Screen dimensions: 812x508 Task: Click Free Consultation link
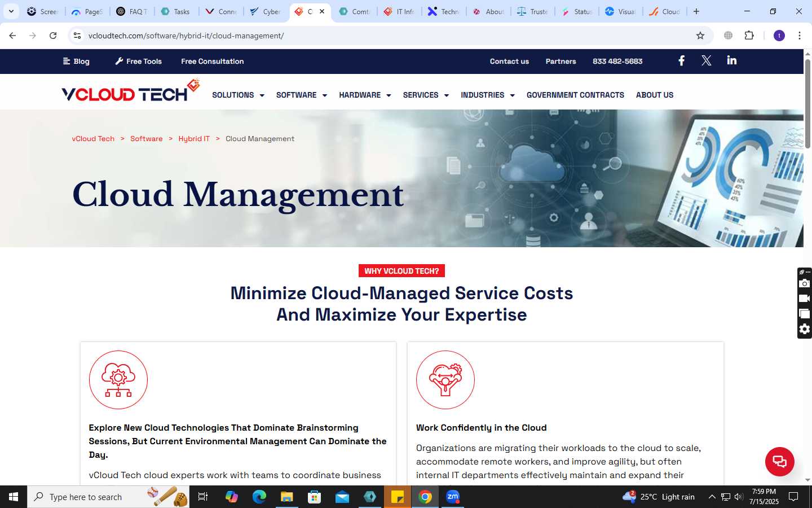tap(213, 61)
